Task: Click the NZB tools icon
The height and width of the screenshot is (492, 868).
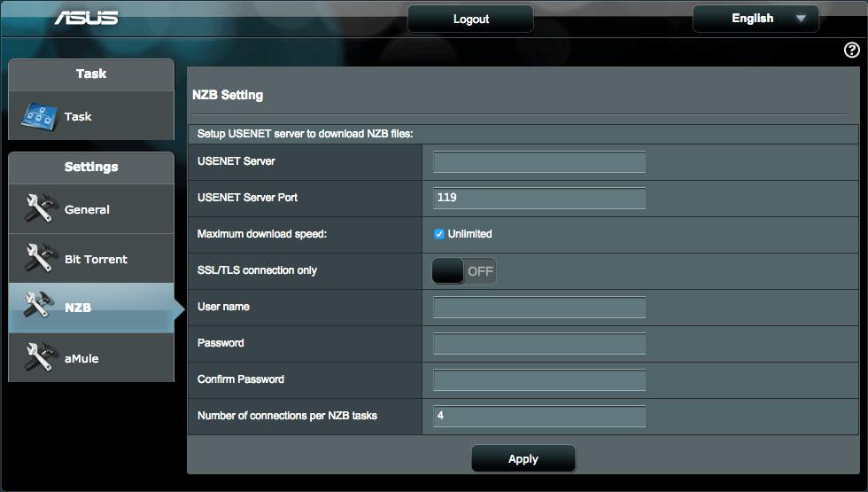Action: [x=40, y=305]
